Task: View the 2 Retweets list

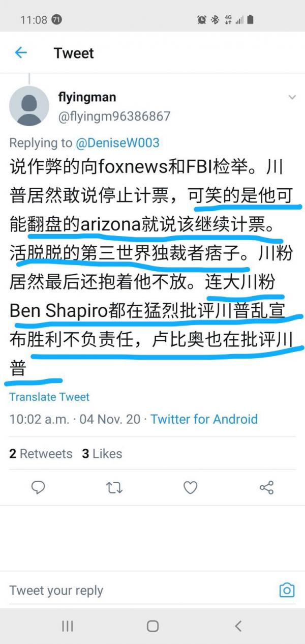Action: tap(41, 453)
